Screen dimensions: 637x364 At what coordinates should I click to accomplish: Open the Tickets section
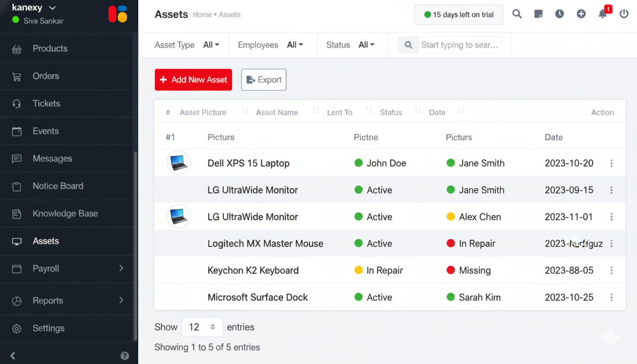pyautogui.click(x=46, y=103)
